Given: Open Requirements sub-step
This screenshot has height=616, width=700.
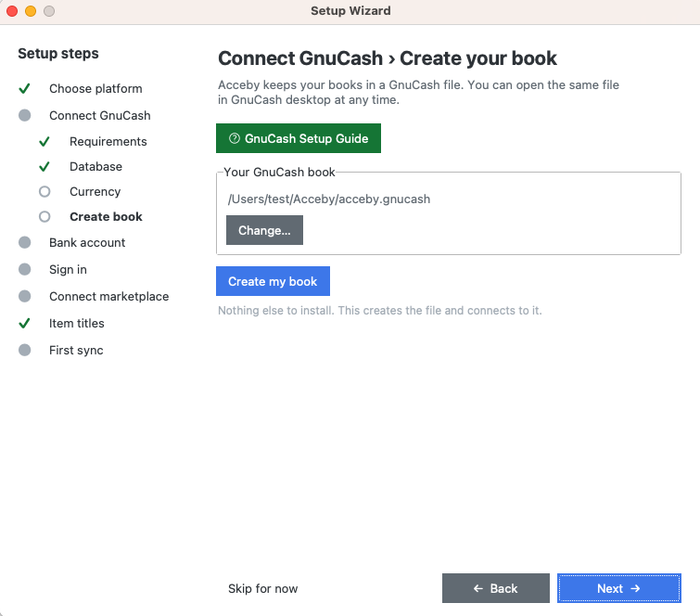Looking at the screenshot, I should coord(108,141).
